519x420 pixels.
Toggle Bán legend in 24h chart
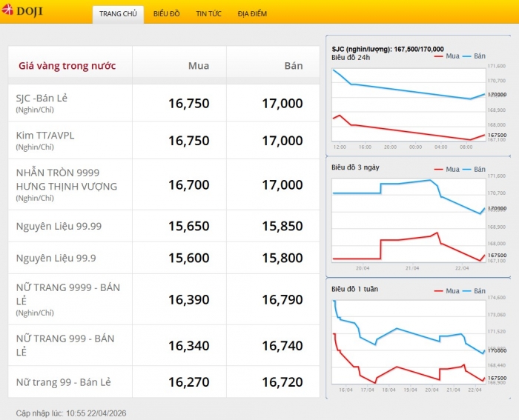click(474, 57)
